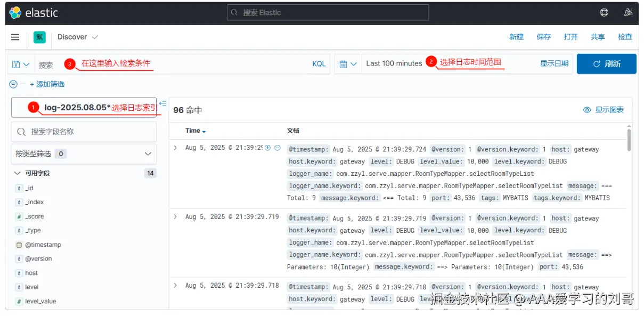Click the 显示图表 toggle button

(x=604, y=110)
